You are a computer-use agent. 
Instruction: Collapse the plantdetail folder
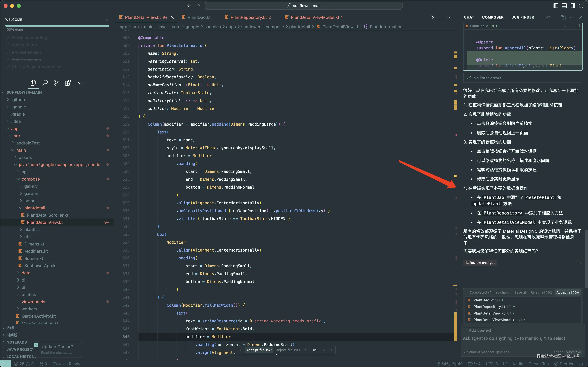tap(34, 208)
